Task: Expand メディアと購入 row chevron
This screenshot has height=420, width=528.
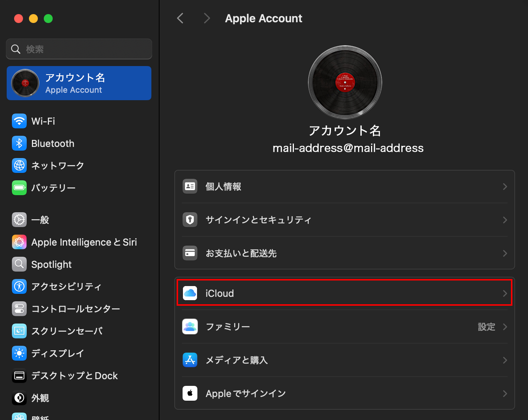Action: tap(505, 360)
